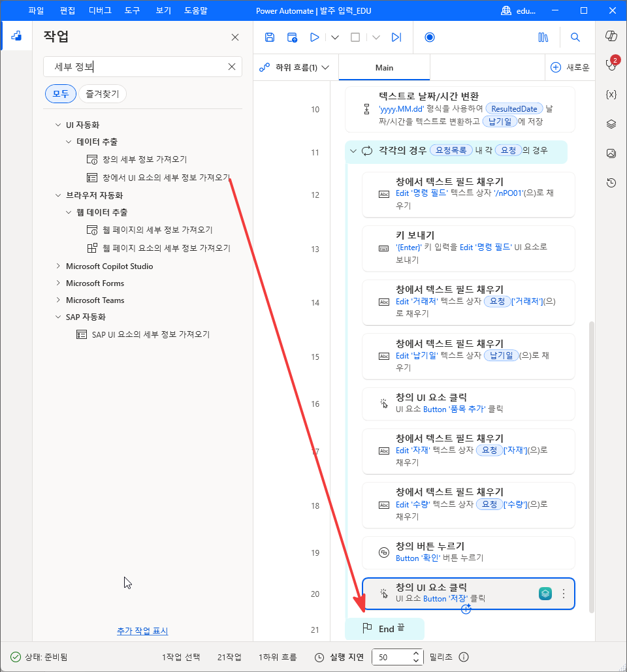The height and width of the screenshot is (672, 627).
Task: Open the 편집 menu
Action: point(67,10)
